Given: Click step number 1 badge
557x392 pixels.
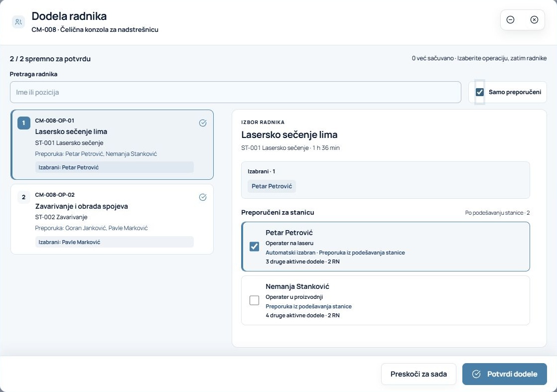Looking at the screenshot, I should coord(24,123).
